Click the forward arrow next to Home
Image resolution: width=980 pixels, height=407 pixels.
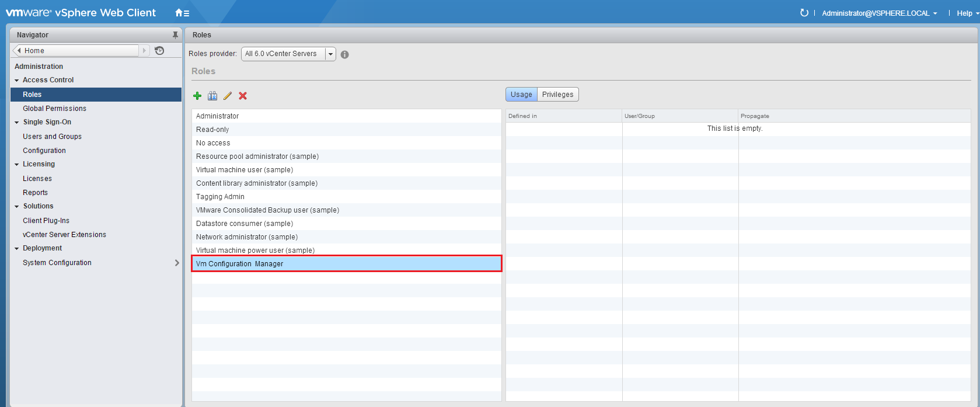click(x=144, y=51)
